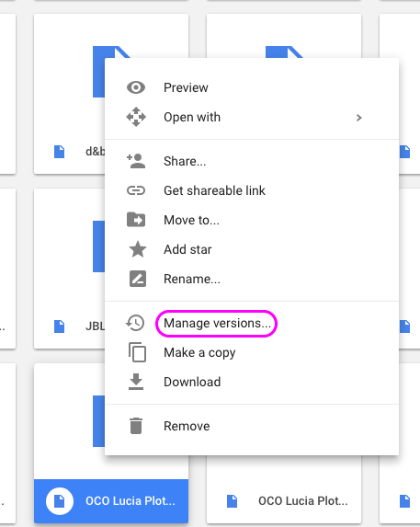Screen dimensions: 420x527
Task: Click the Download menu label
Action: pos(192,382)
